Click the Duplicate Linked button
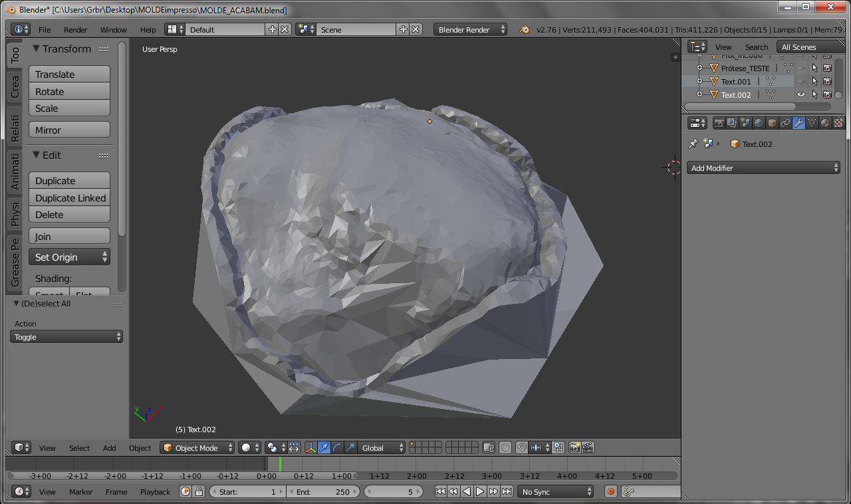Screen dimensions: 851x504 (69, 197)
